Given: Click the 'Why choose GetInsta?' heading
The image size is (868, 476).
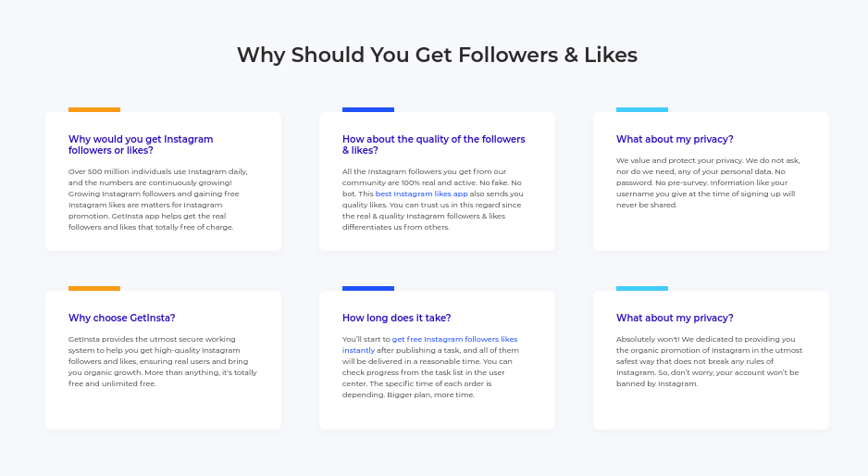Looking at the screenshot, I should point(122,318).
